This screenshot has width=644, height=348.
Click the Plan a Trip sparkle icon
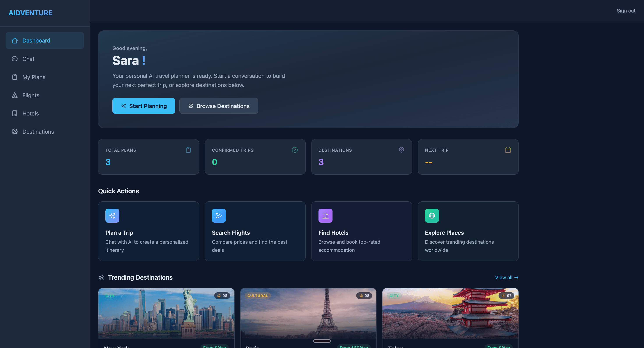click(x=112, y=216)
